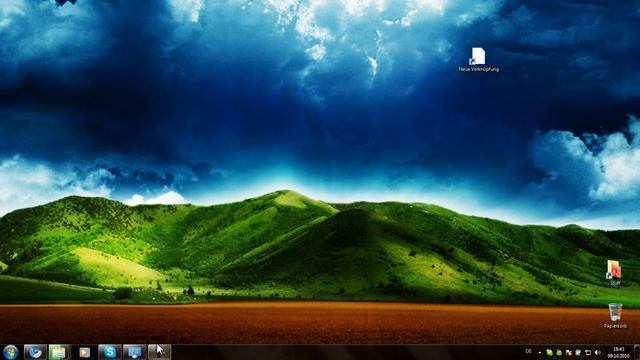Viewport: 640px width, 360px height.
Task: Click the Papierkorb label text
Action: click(x=615, y=326)
